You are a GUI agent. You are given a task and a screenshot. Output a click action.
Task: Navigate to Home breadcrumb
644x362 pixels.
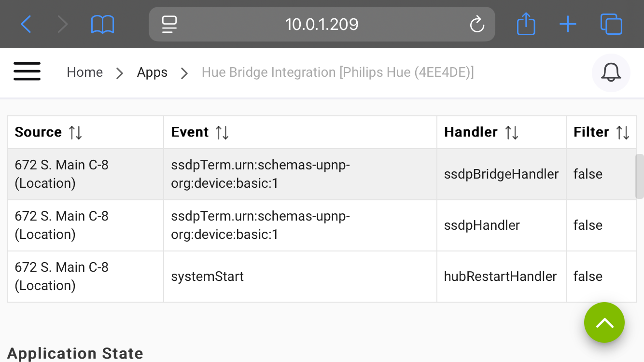coord(85,72)
